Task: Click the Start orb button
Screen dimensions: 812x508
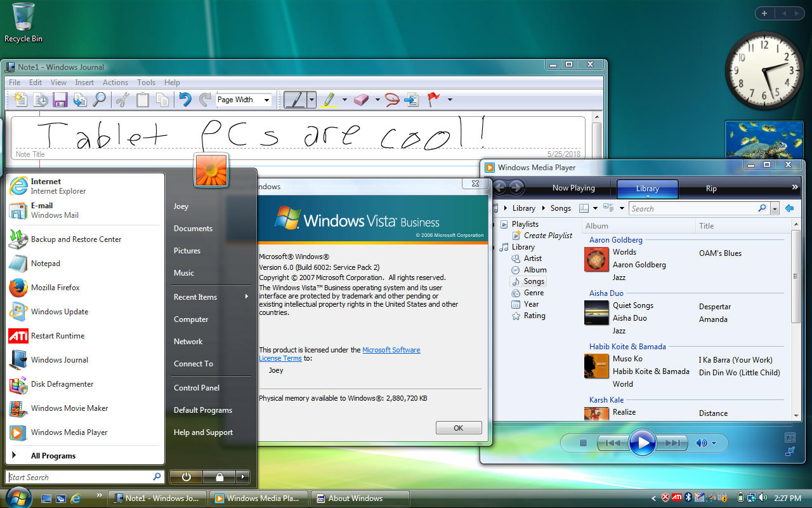Action: click(18, 497)
